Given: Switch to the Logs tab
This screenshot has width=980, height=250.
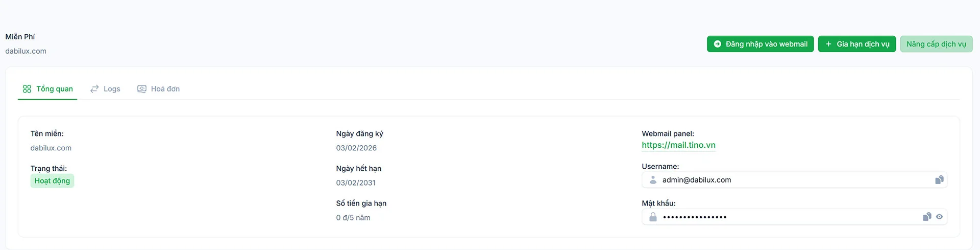Looking at the screenshot, I should click(112, 89).
